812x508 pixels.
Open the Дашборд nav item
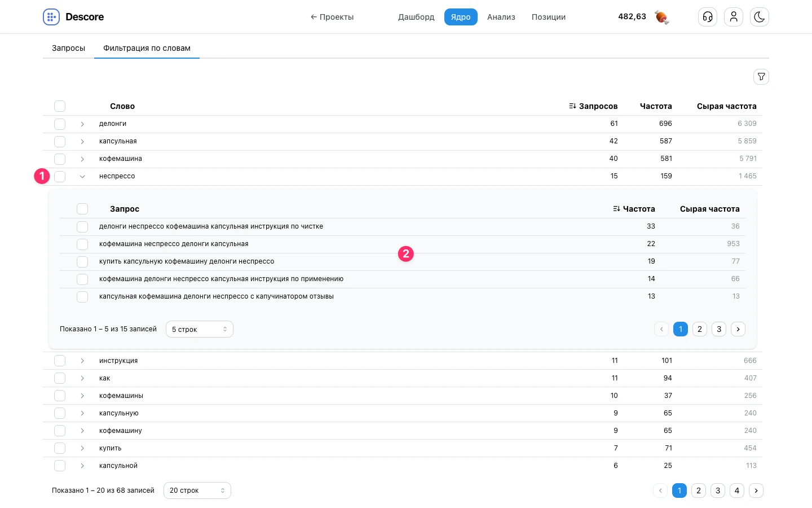416,17
